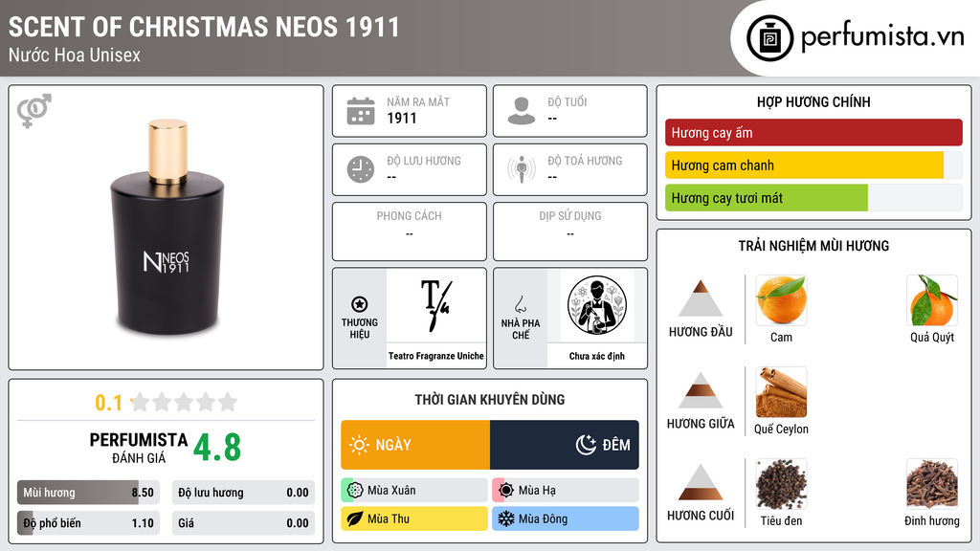This screenshot has height=551, width=980.
Task: Select the Đêm nighttime segment
Action: (x=565, y=445)
